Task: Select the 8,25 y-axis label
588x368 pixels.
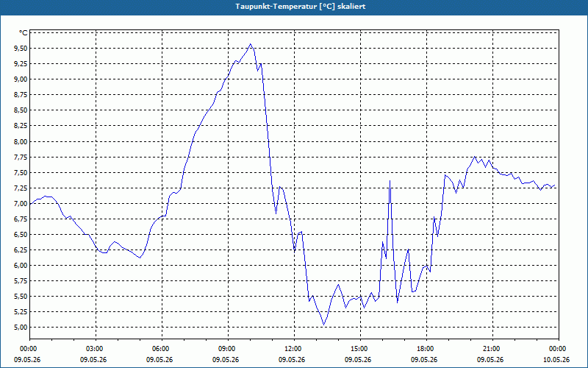Action: [x=21, y=126]
